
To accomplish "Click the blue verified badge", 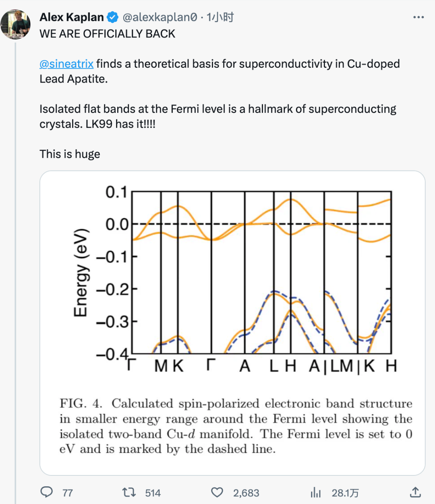I will [x=112, y=17].
